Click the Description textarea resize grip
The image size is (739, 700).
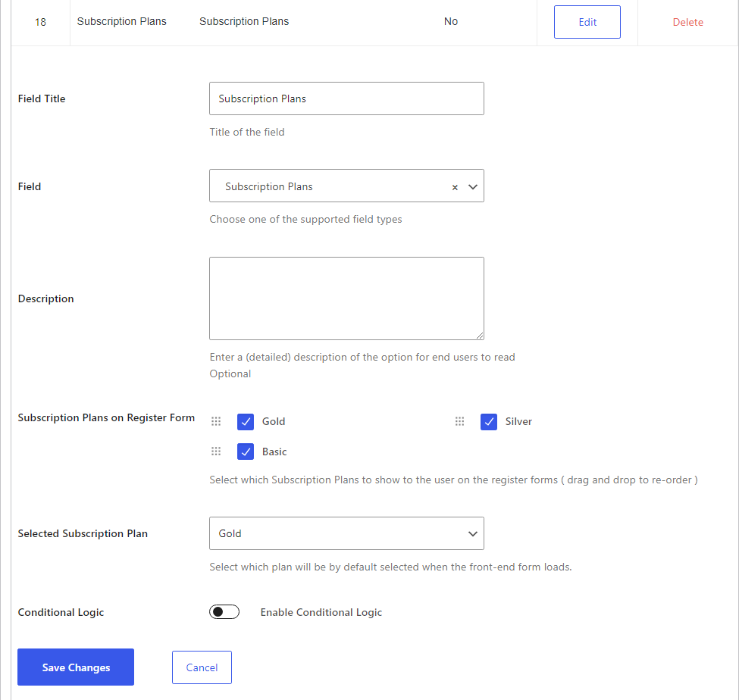(x=480, y=336)
